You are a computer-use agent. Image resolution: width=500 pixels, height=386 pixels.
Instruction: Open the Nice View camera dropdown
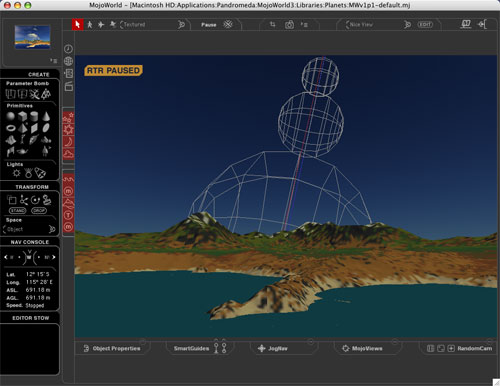[378, 24]
